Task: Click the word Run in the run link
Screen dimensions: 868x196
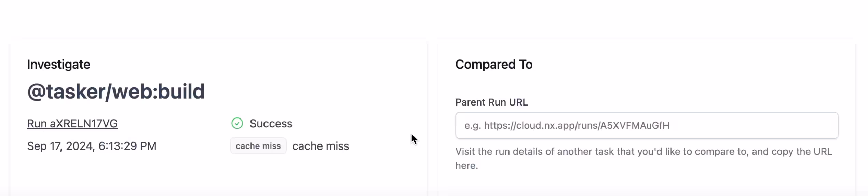Action: point(37,124)
